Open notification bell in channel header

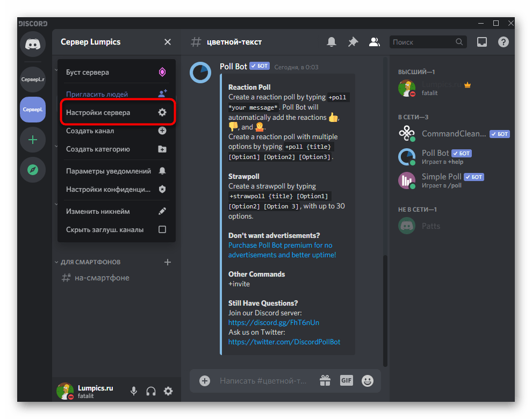click(332, 42)
